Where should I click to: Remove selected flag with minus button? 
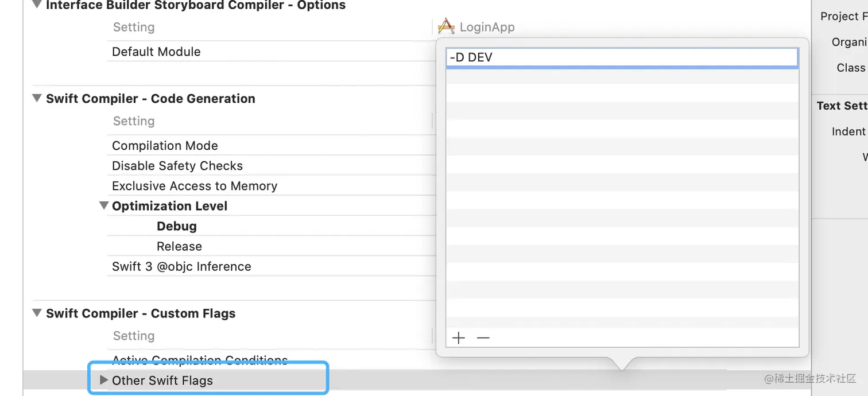483,338
